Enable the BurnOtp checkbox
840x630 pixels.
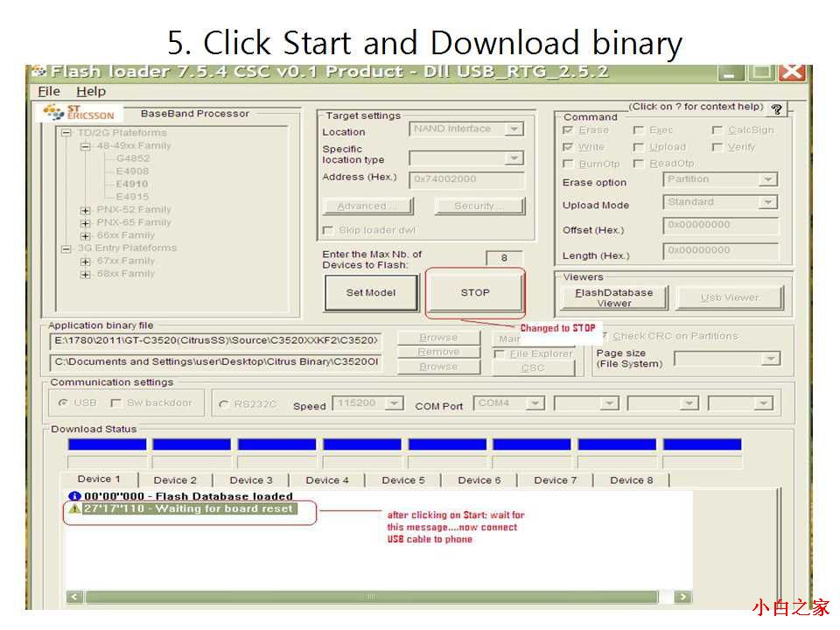click(x=568, y=164)
